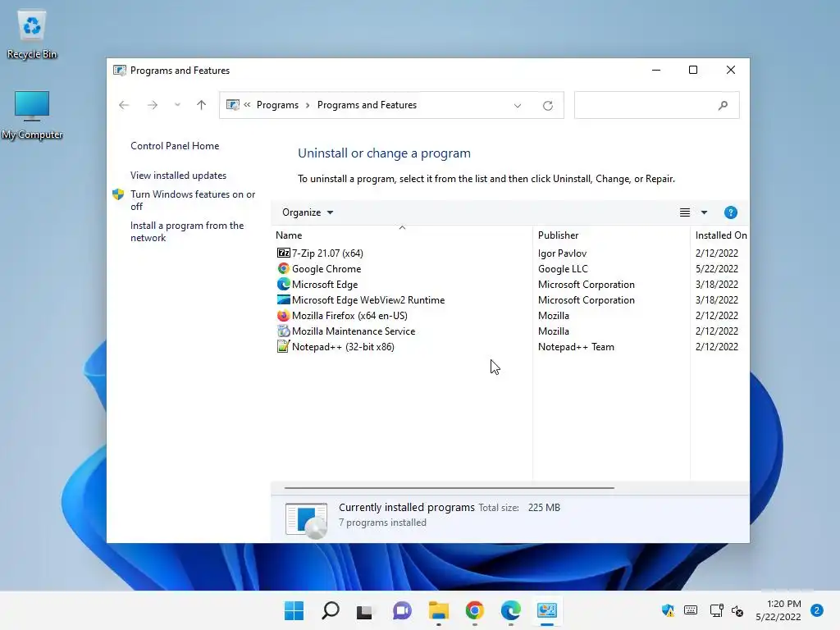The height and width of the screenshot is (630, 840).
Task: Open the Recycle Bin desktop icon
Action: (32, 34)
